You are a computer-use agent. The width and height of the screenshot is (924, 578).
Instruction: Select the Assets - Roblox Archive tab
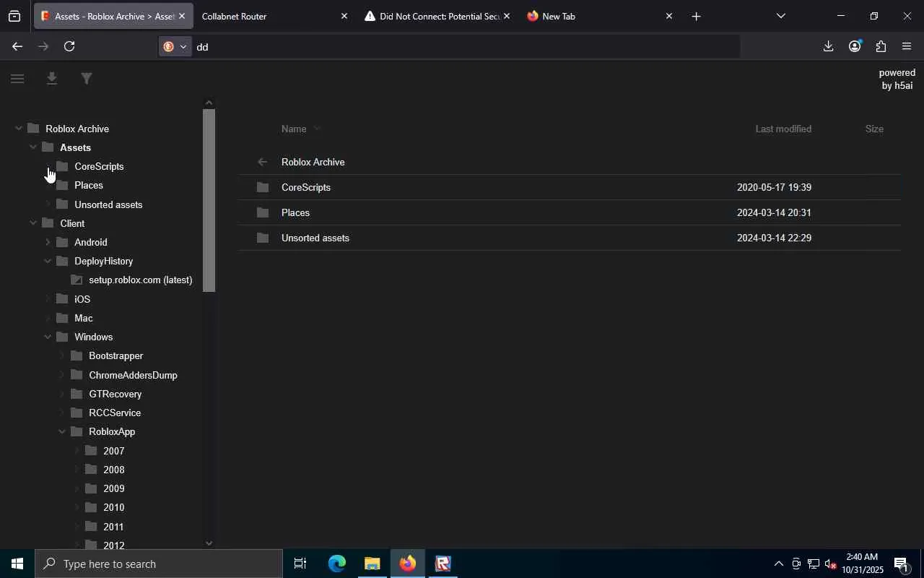[113, 16]
